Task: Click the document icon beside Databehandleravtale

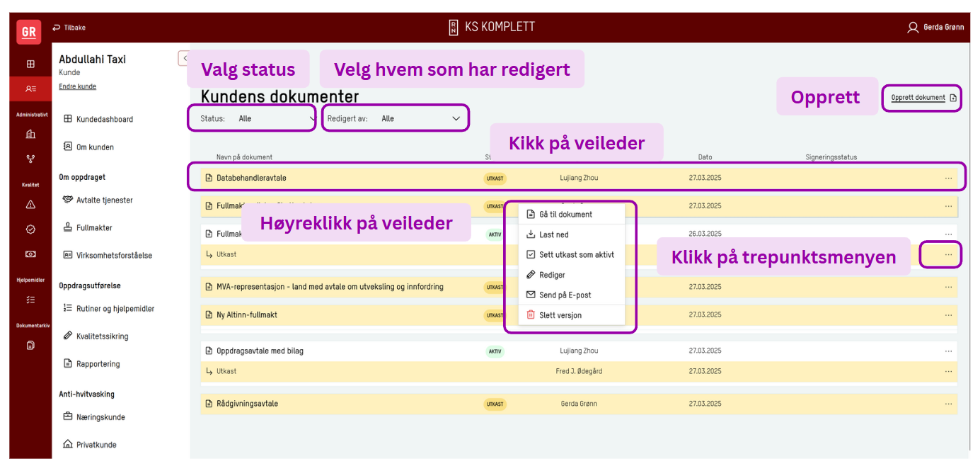Action: tap(209, 178)
